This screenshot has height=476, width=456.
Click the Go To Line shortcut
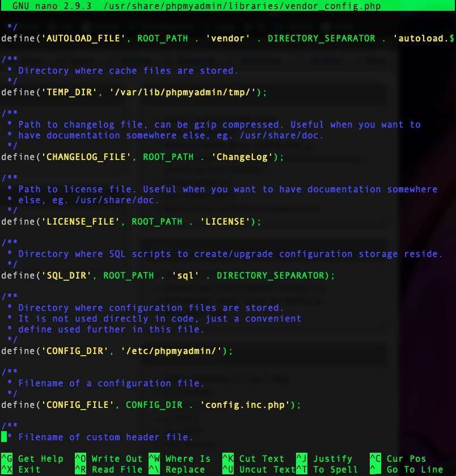pyautogui.click(x=407, y=469)
